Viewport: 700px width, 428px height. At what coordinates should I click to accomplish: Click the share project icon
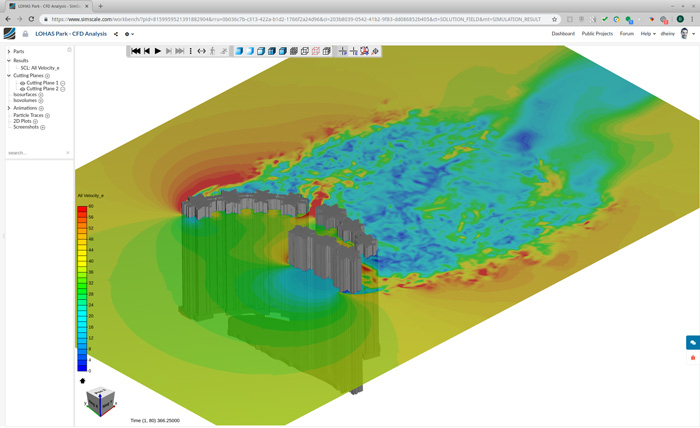(116, 34)
